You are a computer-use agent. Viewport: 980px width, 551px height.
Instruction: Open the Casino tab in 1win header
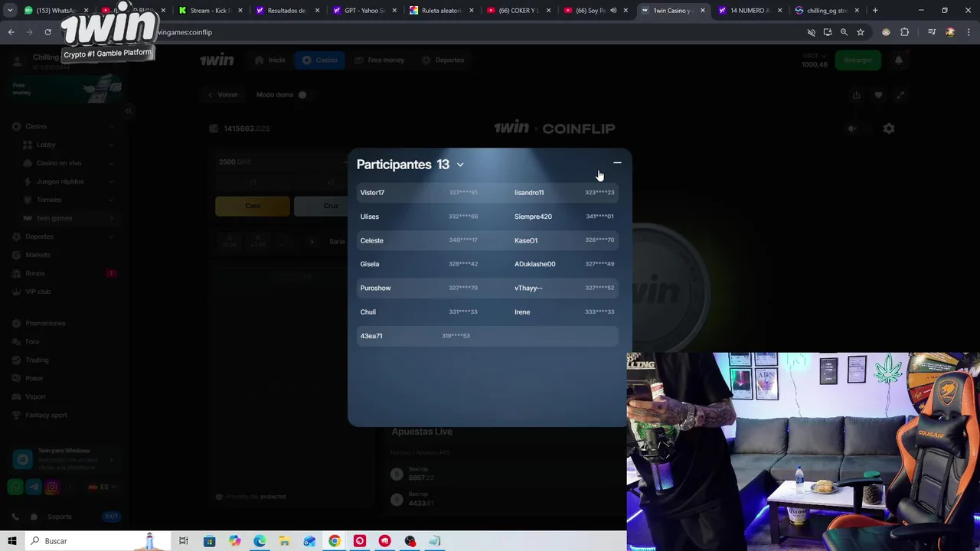pyautogui.click(x=320, y=60)
